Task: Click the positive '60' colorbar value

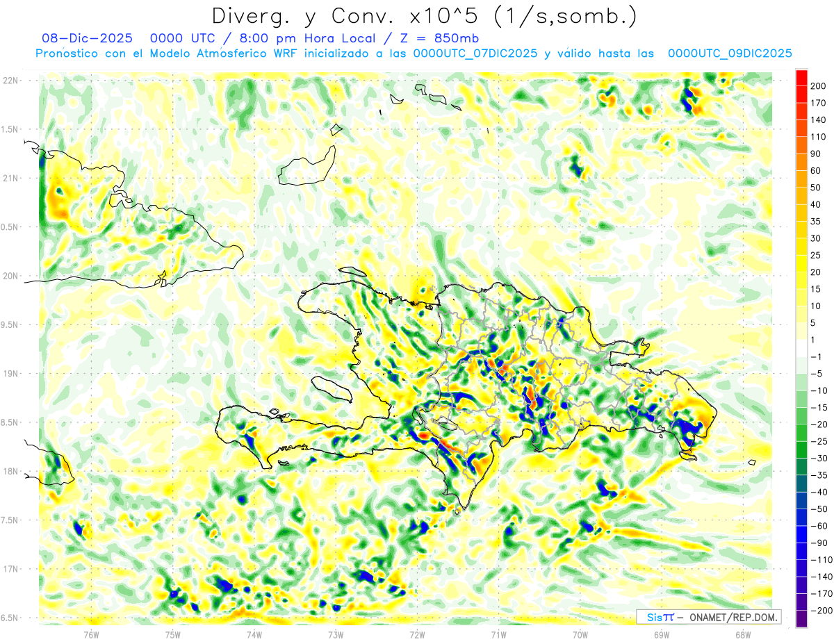Action: point(816,171)
